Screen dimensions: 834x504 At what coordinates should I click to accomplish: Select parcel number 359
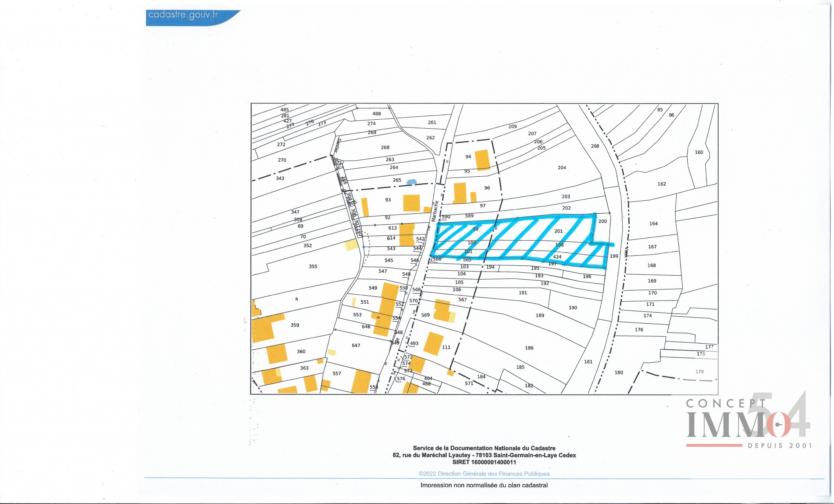[x=295, y=325]
